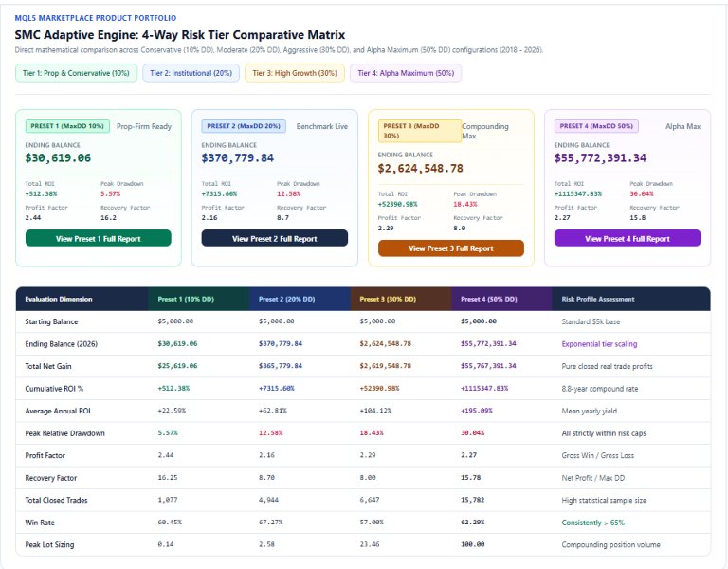
Task: Click the Evaluation Dimension column header
Action: (x=59, y=299)
